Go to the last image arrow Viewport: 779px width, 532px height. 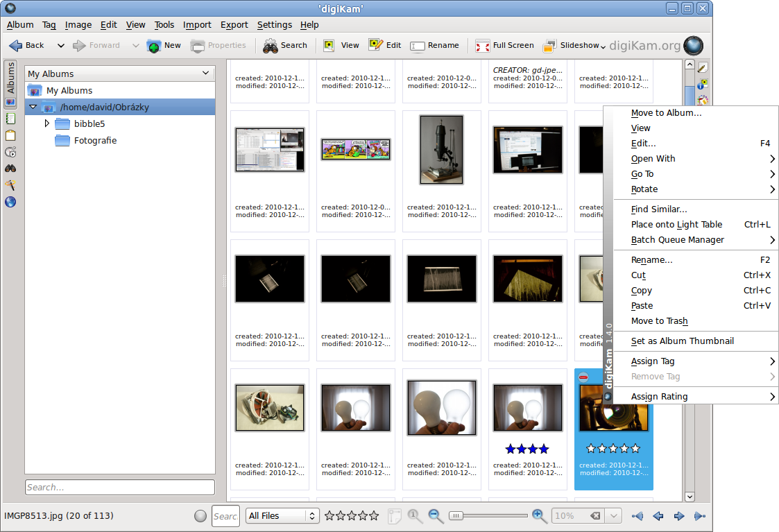pyautogui.click(x=700, y=516)
